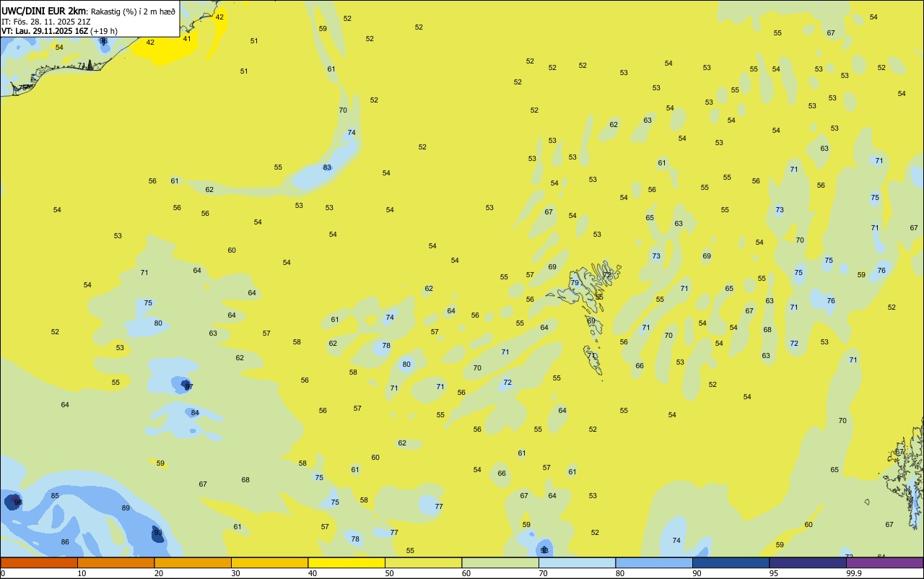Select the "Rakastig (%) í 2 m hæð" label
924x579 pixels.
133,11
